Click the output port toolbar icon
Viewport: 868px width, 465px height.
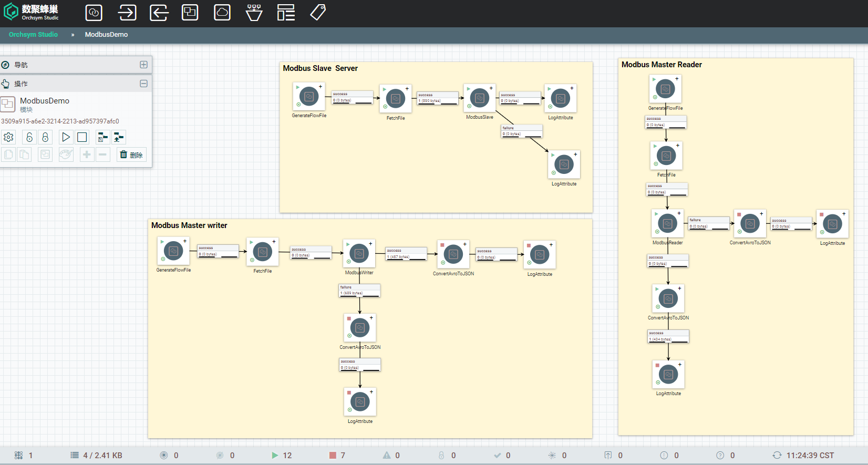coord(159,13)
